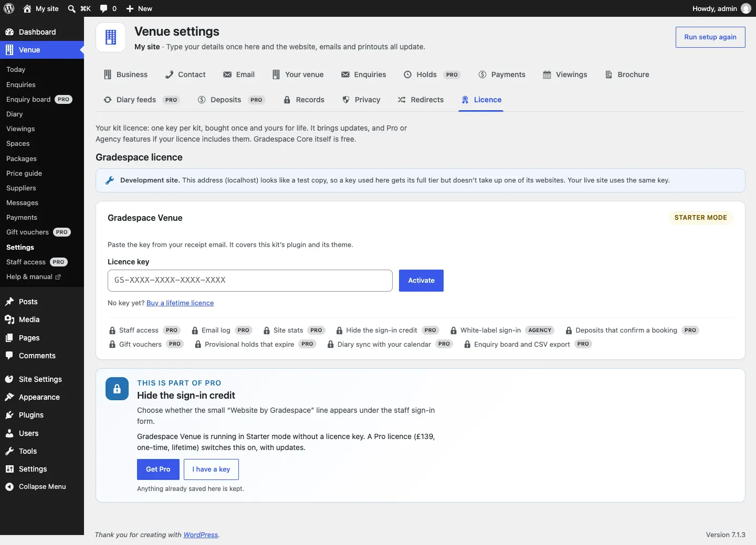
Task: Click the admin avatar icon
Action: point(746,8)
